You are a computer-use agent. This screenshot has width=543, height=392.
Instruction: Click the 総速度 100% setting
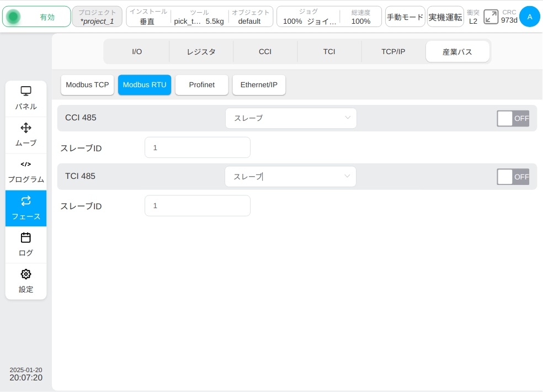[x=361, y=17]
